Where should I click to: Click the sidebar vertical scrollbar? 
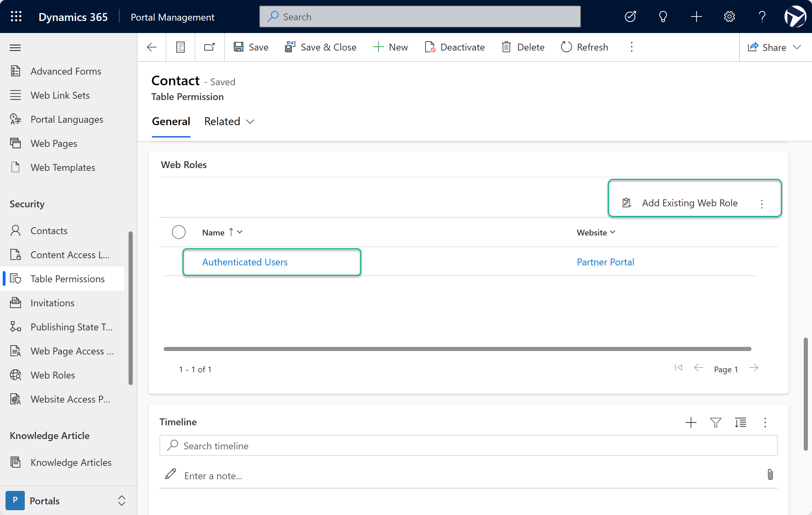[x=131, y=308]
